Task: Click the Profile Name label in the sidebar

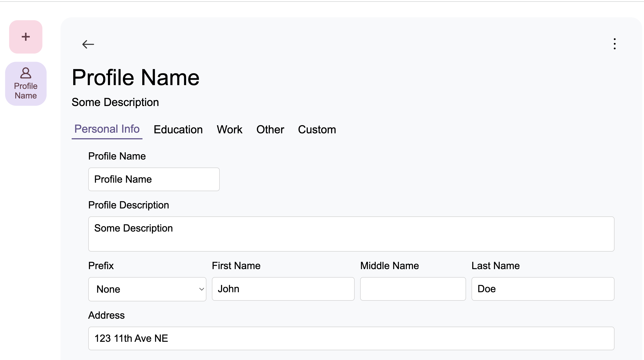Action: coord(26,91)
